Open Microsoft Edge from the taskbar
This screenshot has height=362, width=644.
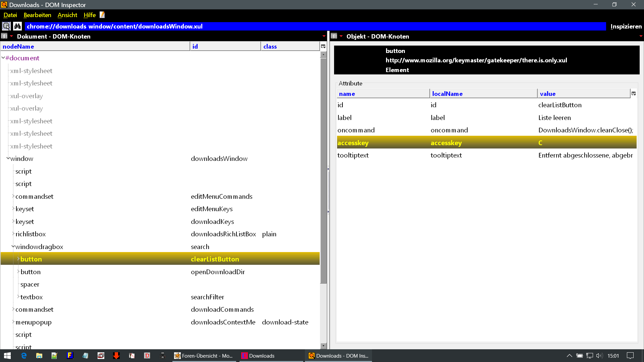click(x=24, y=356)
